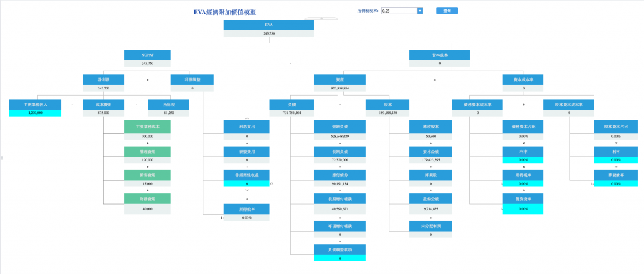Image resolution: width=644 pixels, height=274 pixels.
Task: Select the 研發費用 node
Action: coord(247,152)
